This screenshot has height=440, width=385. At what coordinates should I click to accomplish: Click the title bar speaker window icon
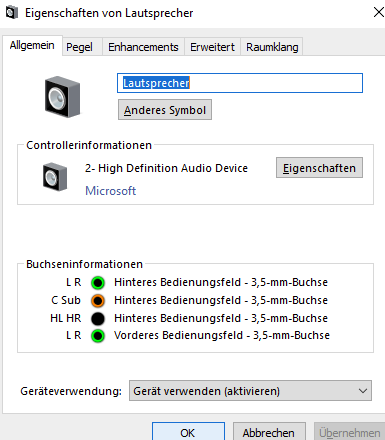tap(12, 13)
